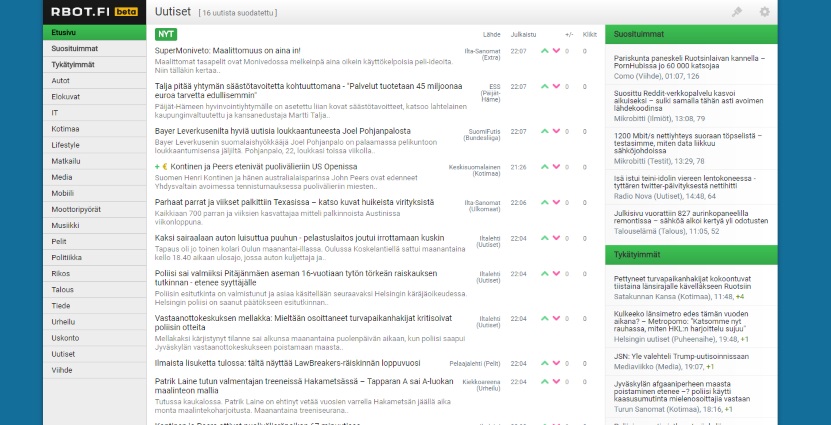
Task: Select Etusivu in the sidebar
Action: pyautogui.click(x=94, y=33)
